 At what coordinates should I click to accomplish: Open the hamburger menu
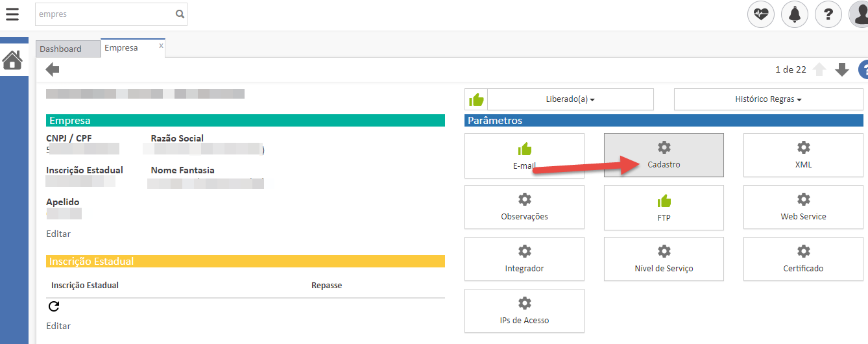pos(12,14)
